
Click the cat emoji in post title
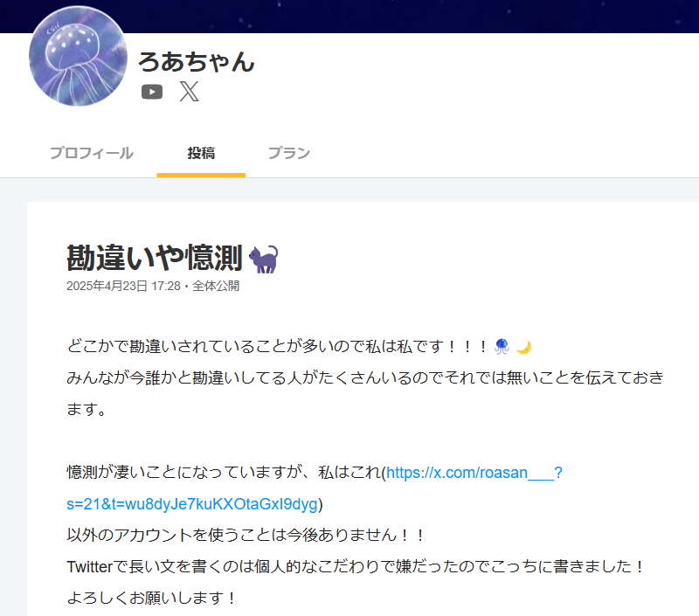click(264, 259)
